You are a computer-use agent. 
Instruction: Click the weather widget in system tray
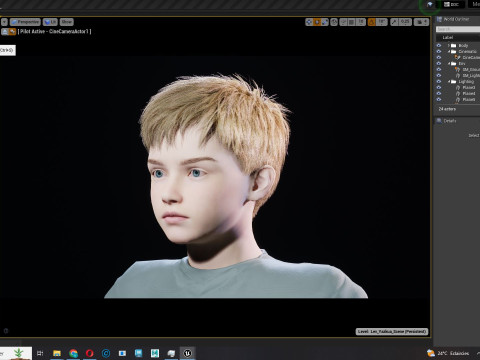point(448,353)
